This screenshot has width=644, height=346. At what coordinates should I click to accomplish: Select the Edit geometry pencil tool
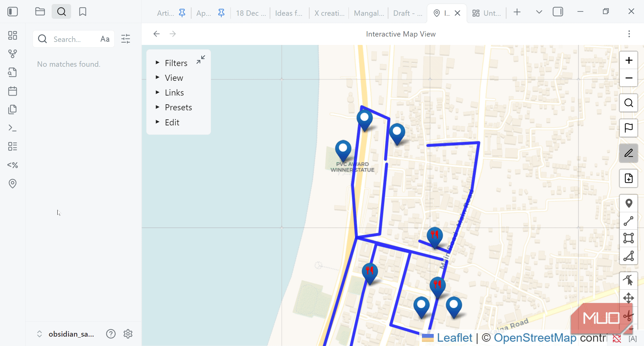tap(629, 153)
